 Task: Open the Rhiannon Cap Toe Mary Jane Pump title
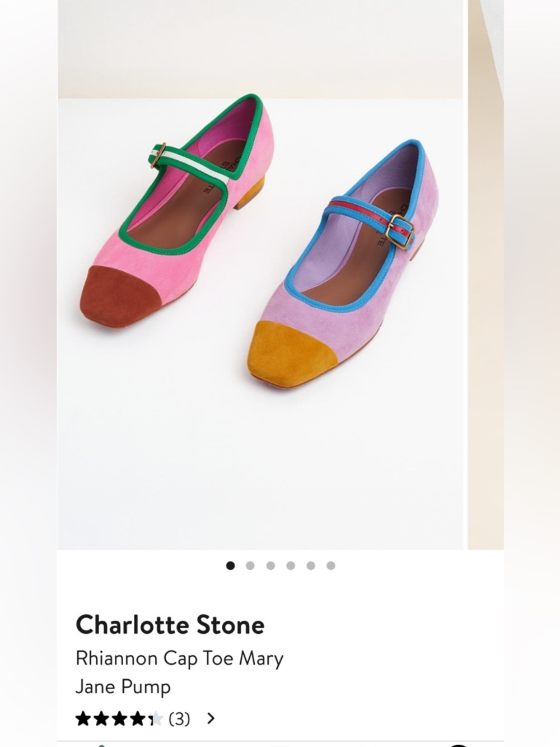point(180,671)
